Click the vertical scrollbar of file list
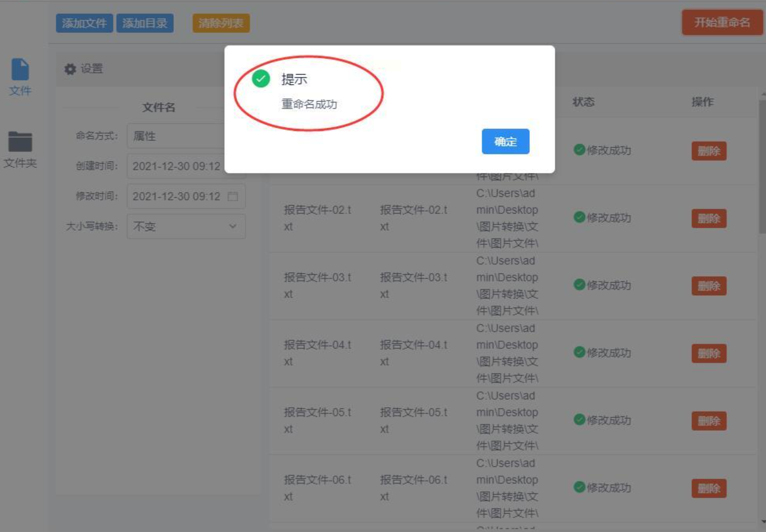766x532 pixels. 762,167
